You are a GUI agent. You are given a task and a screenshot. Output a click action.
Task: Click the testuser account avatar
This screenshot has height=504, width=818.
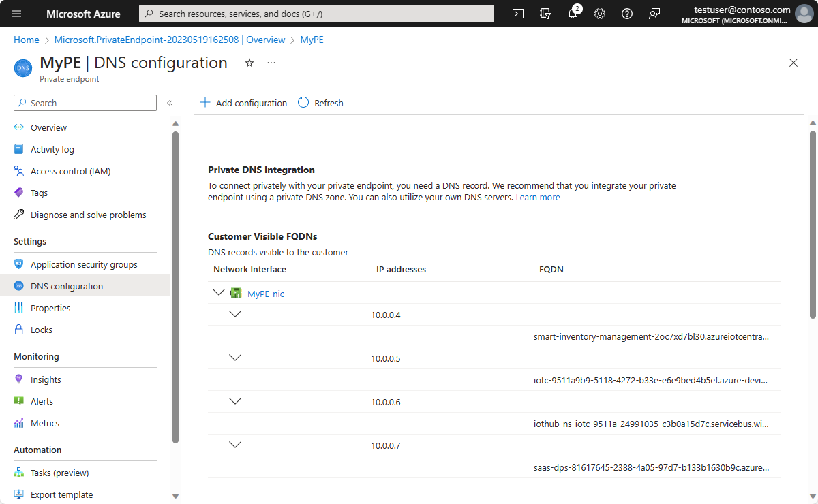click(x=803, y=13)
